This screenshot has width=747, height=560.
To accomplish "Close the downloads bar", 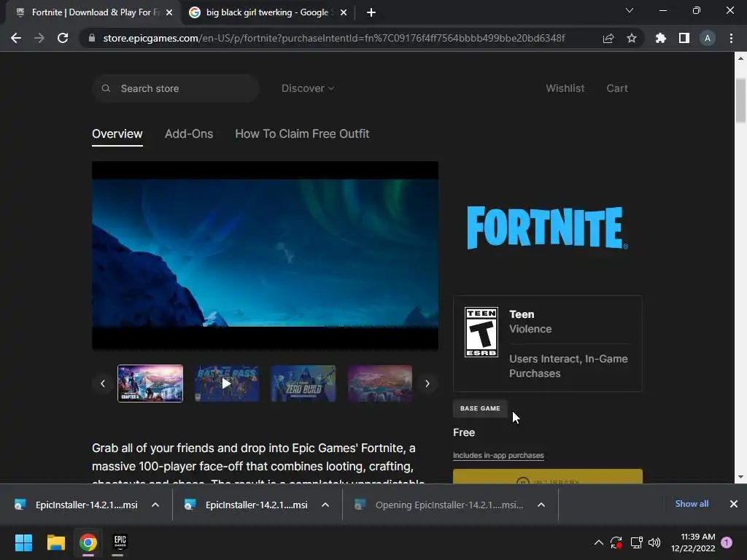I will pyautogui.click(x=734, y=504).
